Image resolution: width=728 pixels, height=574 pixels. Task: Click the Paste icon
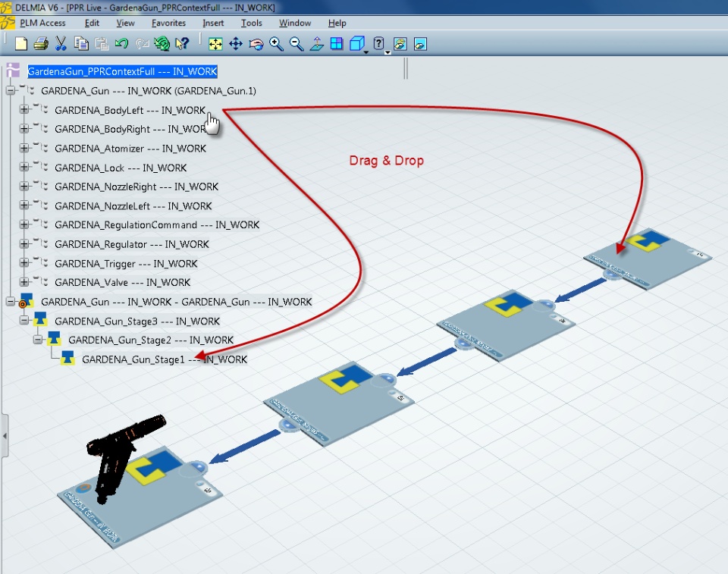point(101,44)
